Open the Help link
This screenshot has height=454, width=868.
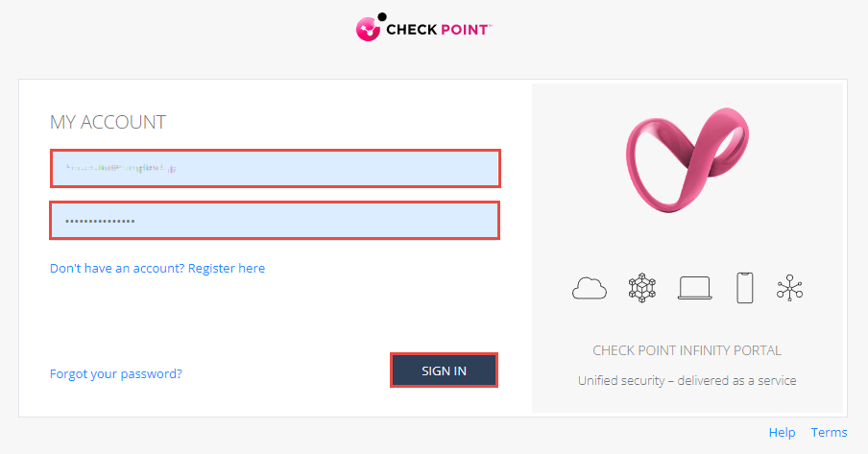(782, 433)
